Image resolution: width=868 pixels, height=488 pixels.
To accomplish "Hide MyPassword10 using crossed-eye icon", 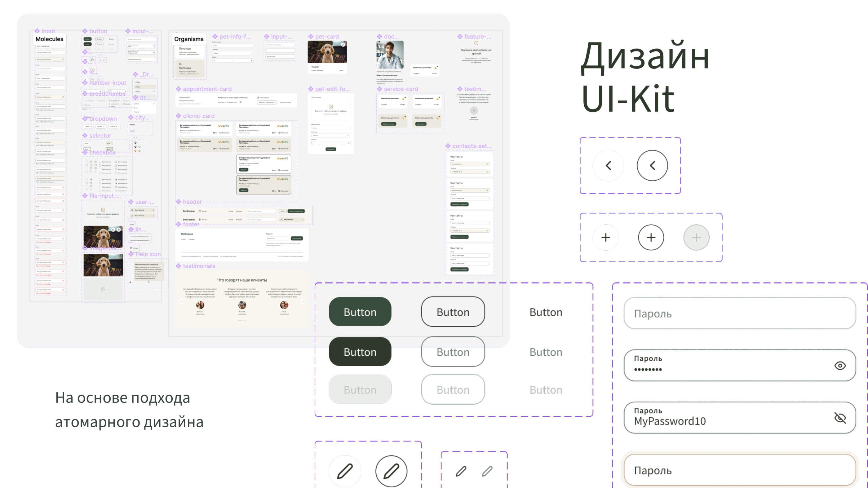I will pyautogui.click(x=840, y=418).
